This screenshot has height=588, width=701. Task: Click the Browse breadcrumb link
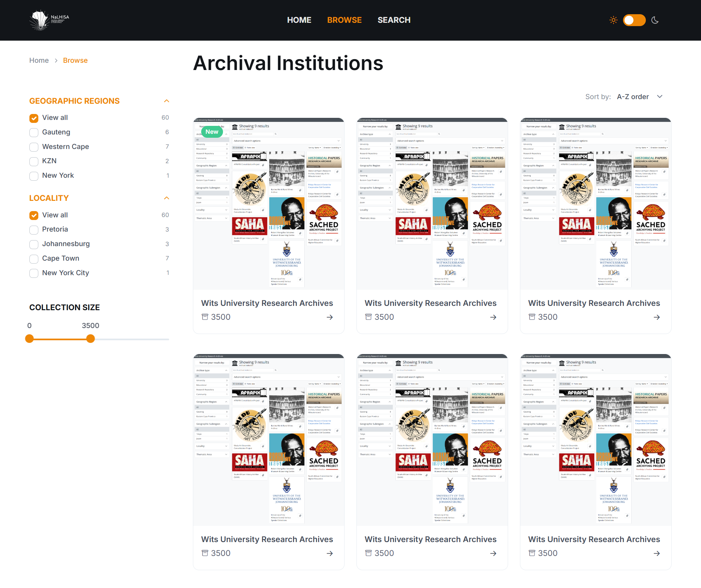(x=75, y=60)
